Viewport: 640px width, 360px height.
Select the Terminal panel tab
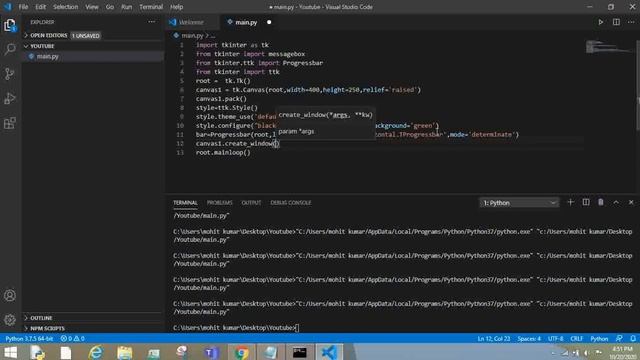185,203
